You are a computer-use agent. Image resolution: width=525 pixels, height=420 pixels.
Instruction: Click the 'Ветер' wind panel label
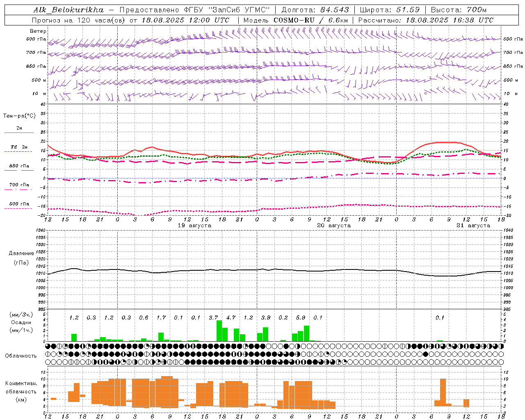38,31
